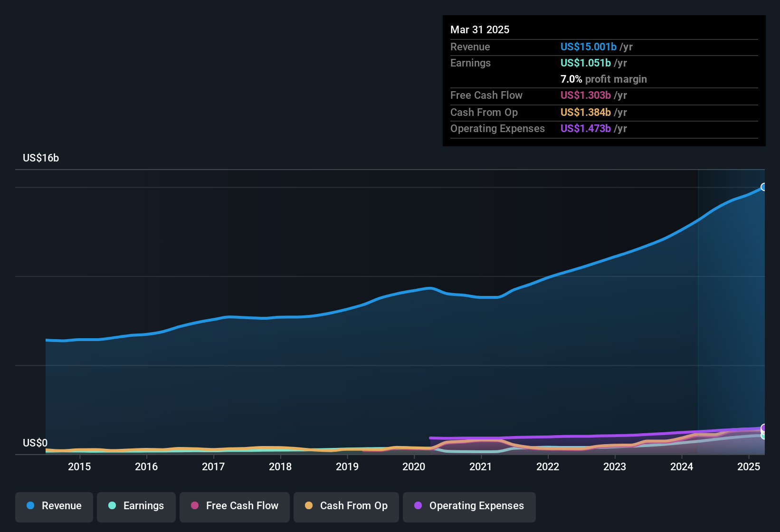Click the 2015 x-axis year label
Image resolution: width=780 pixels, height=532 pixels.
(79, 466)
